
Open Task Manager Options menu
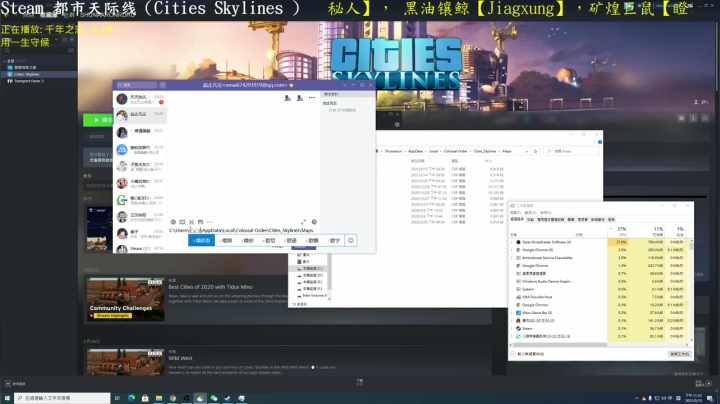tap(530, 213)
